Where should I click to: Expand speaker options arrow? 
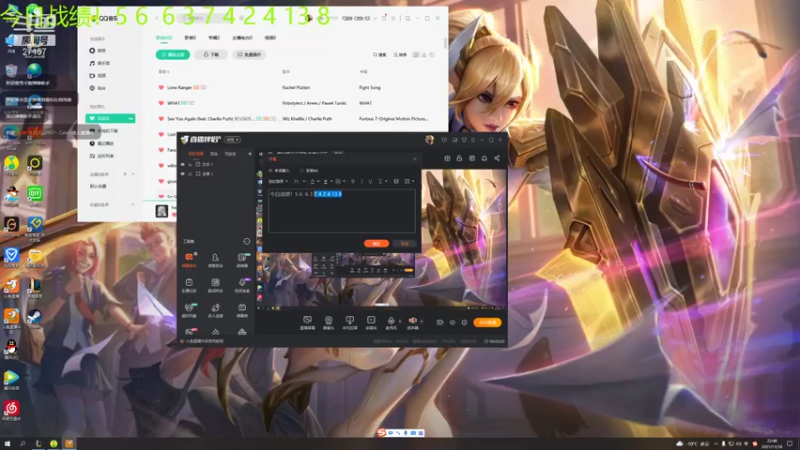[x=421, y=321]
